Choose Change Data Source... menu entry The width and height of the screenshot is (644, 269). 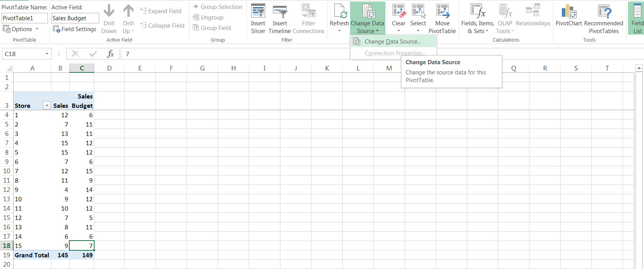(392, 42)
